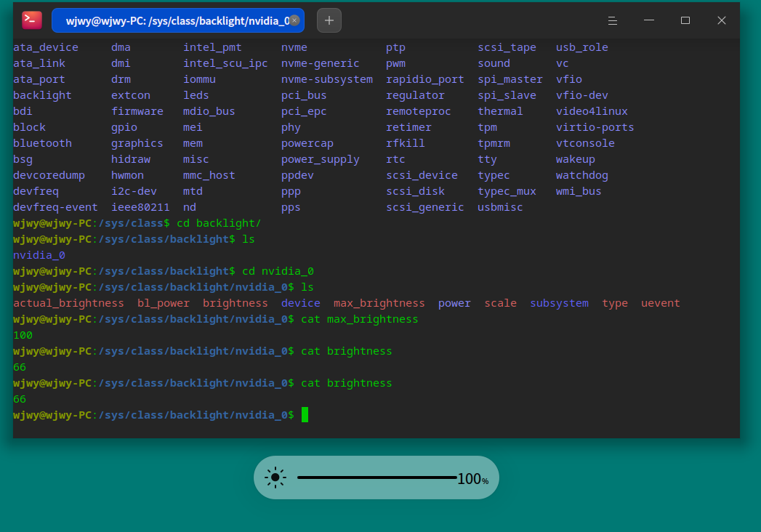Click the red terminal app icon
761x532 pixels.
(32, 20)
